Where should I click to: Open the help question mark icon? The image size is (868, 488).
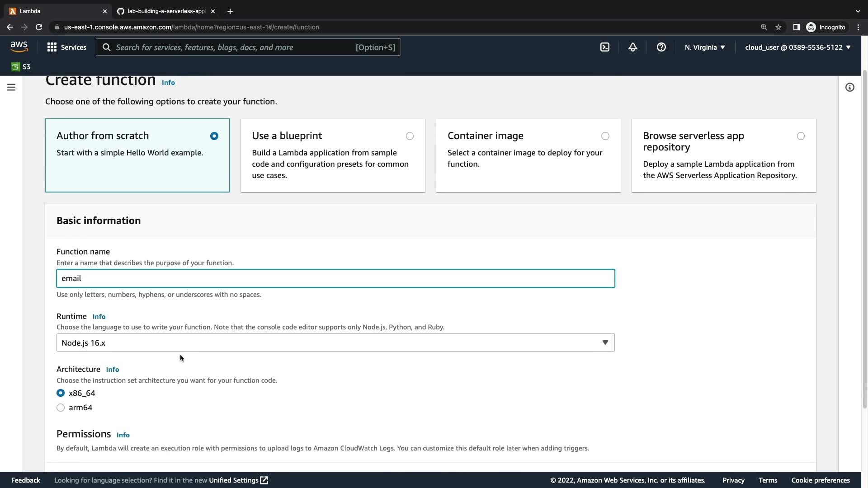661,47
